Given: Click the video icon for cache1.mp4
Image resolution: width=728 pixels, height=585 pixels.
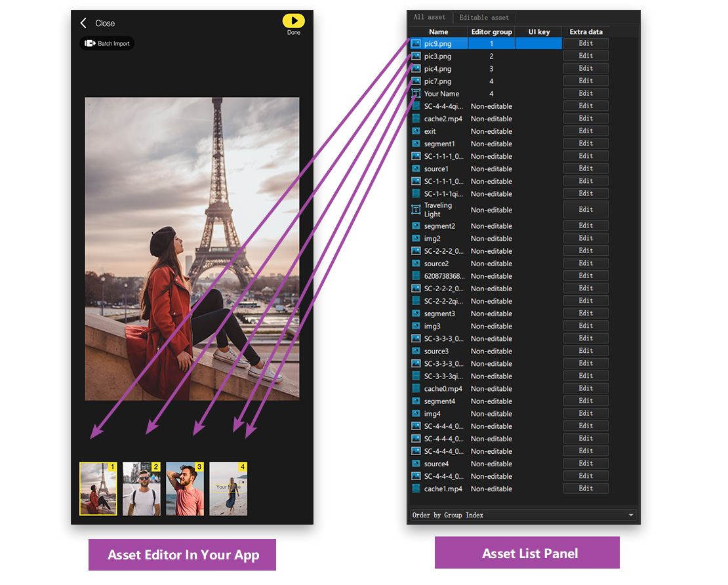Looking at the screenshot, I should pyautogui.click(x=416, y=489).
